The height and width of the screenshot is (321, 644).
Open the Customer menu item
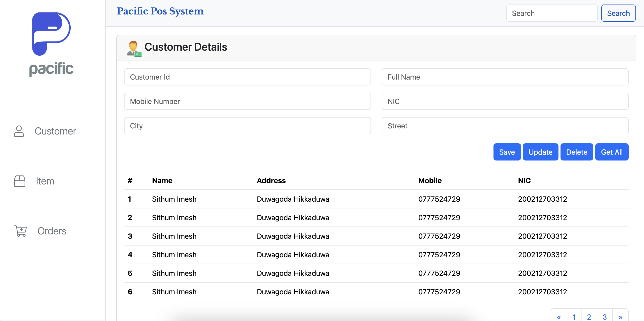click(x=55, y=131)
